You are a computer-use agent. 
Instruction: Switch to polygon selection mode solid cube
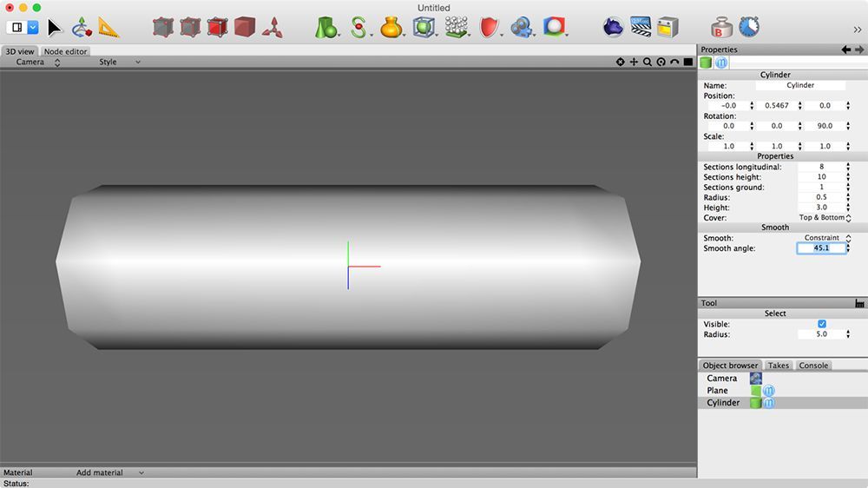[244, 27]
